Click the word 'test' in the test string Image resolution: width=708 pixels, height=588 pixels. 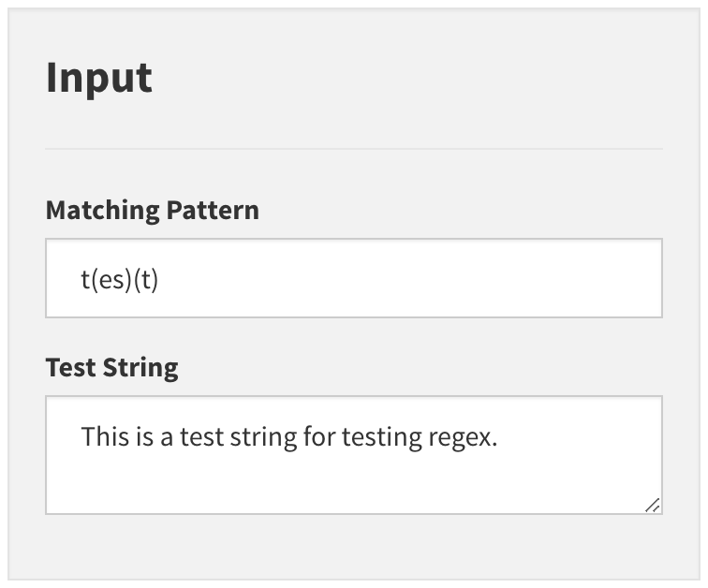202,437
